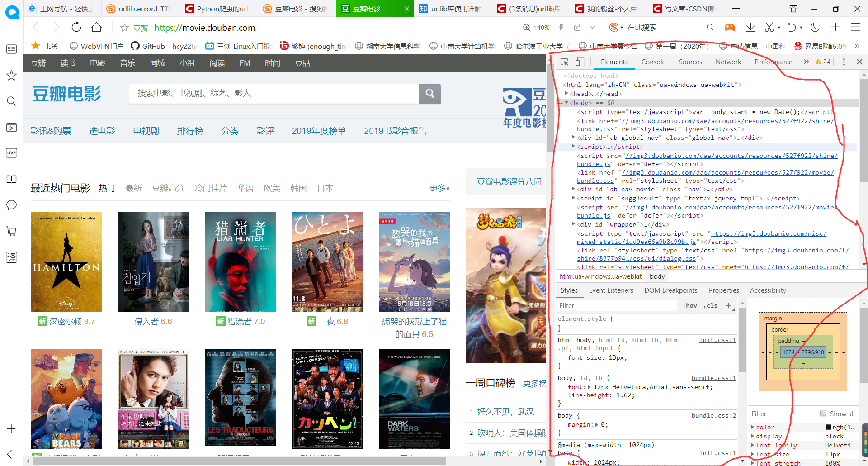Click the bookmark star in address bar
The height and width of the screenshot is (466, 868).
tap(124, 28)
